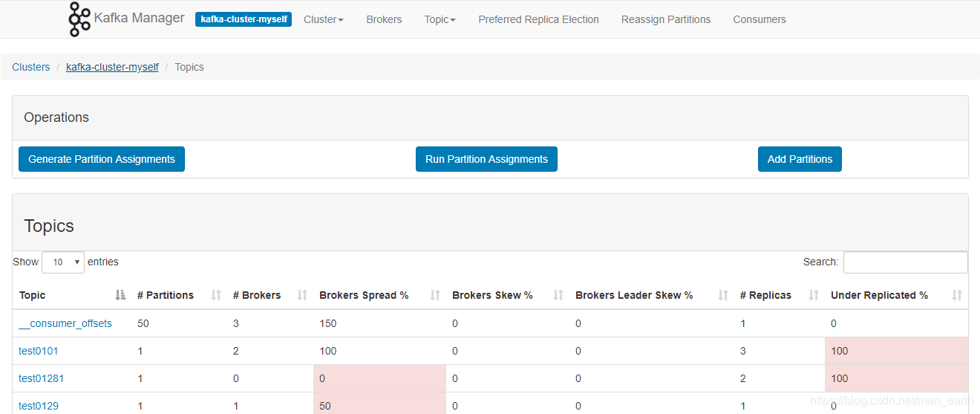This screenshot has height=414, width=980.
Task: Sort by # Partitions column sort icon
Action: 216,295
